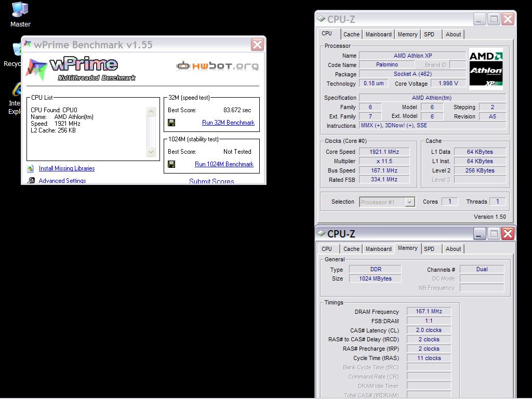Click CAS# Latency value 2.0 clocks

429,330
